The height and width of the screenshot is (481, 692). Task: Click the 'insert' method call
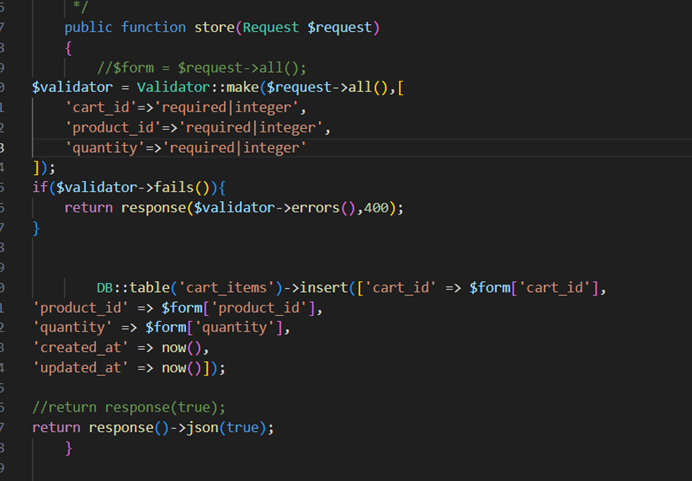(x=324, y=288)
